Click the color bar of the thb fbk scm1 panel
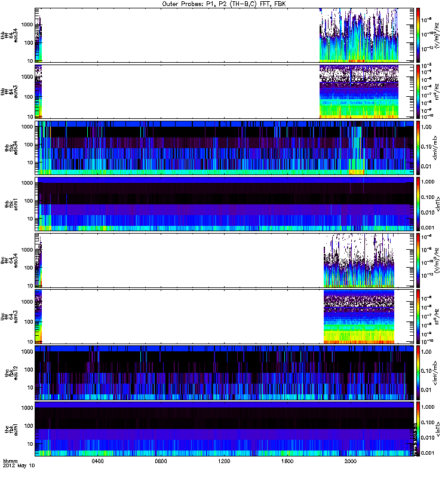 418,204
